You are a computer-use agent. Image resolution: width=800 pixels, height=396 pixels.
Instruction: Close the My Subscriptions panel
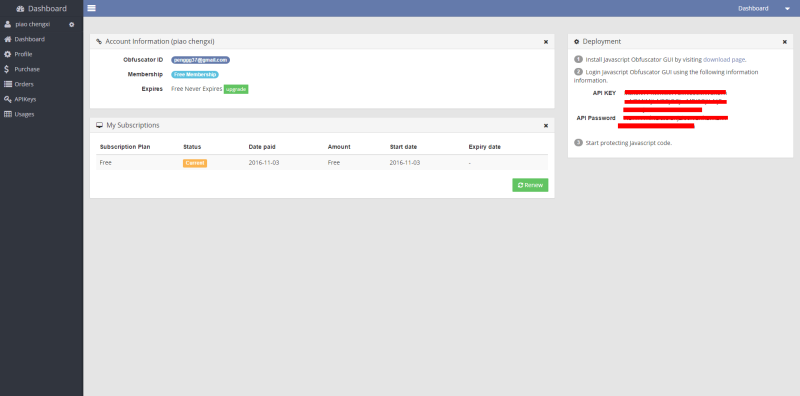pos(546,126)
